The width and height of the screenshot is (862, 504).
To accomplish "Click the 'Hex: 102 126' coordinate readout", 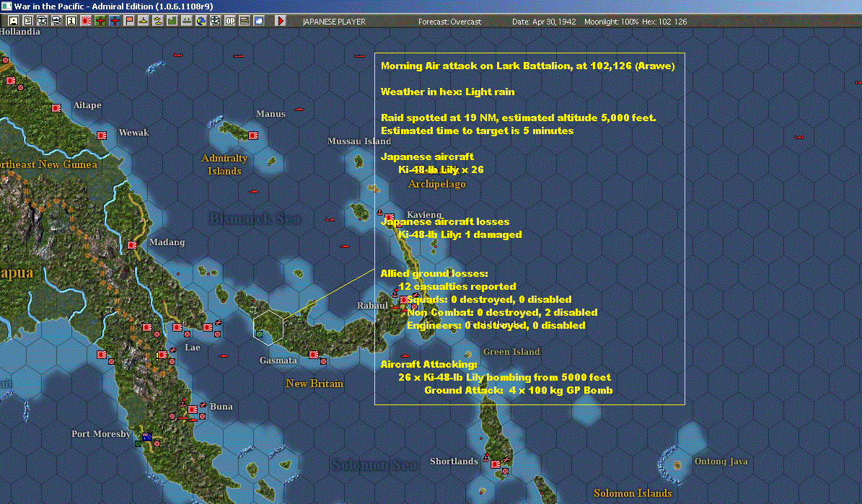I will click(664, 22).
